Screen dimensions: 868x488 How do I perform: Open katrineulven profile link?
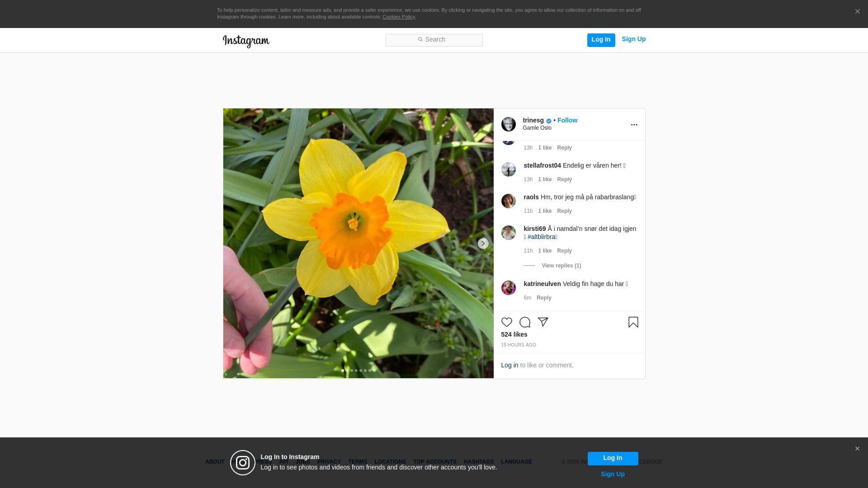coord(542,284)
